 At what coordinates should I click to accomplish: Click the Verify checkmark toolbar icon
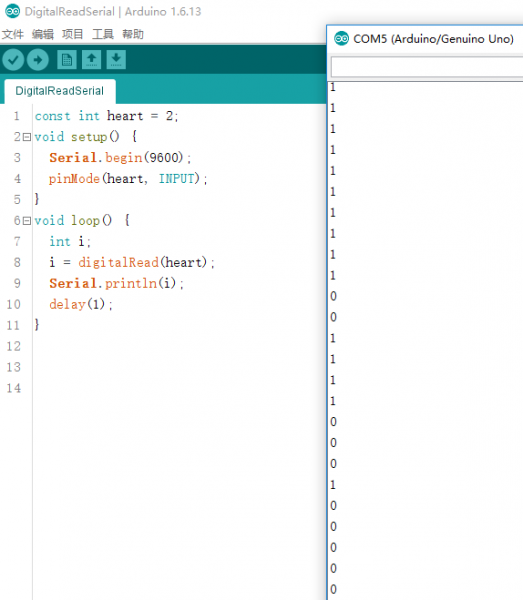click(x=13, y=60)
